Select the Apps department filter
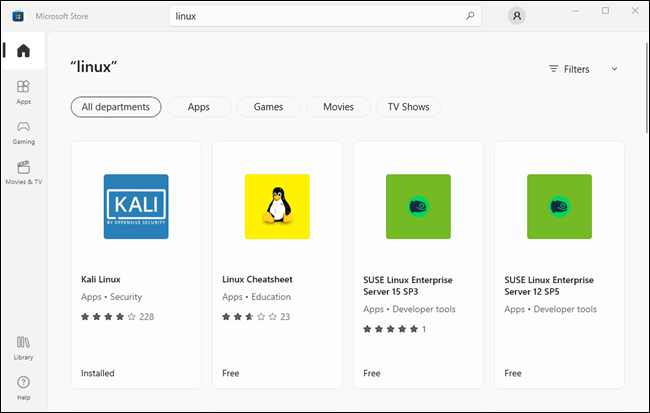 [199, 107]
